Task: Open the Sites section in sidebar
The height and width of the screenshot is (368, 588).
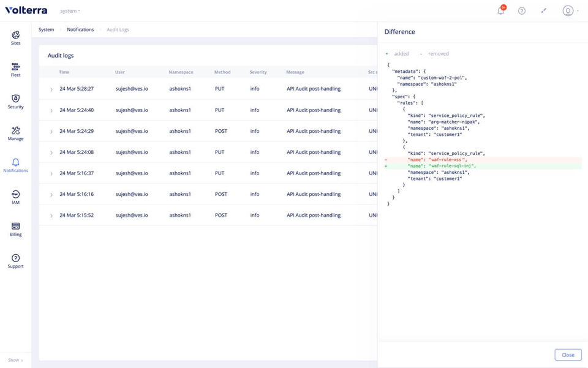Action: click(x=15, y=38)
